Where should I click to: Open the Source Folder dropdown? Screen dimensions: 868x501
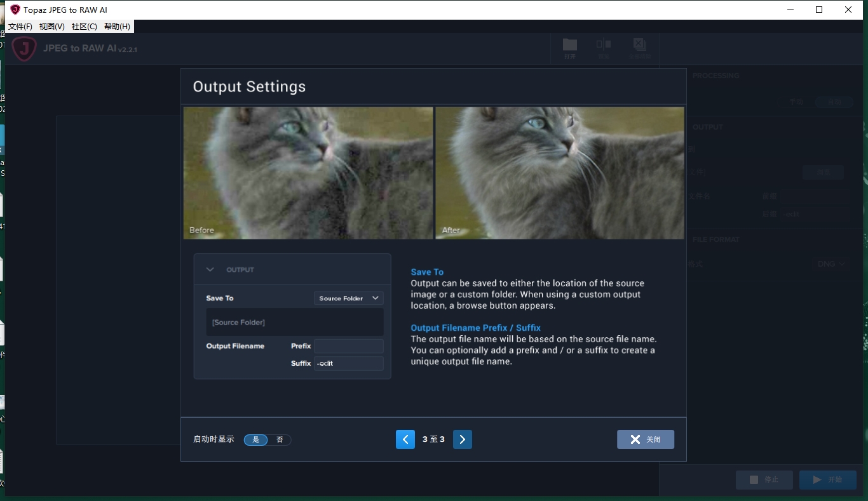click(x=348, y=298)
